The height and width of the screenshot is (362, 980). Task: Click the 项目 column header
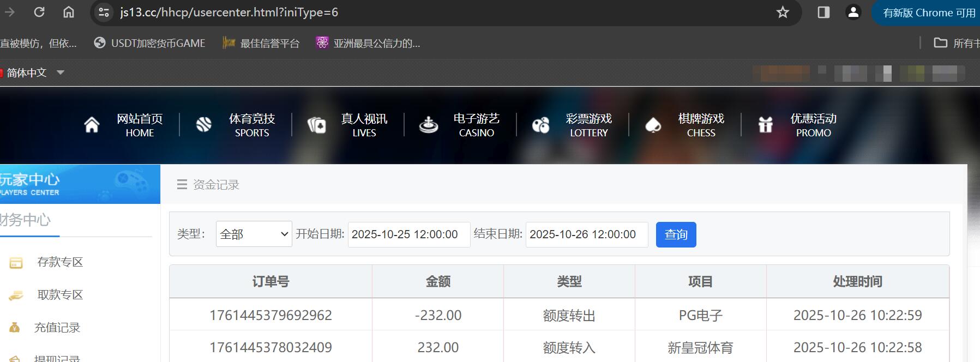(x=701, y=281)
